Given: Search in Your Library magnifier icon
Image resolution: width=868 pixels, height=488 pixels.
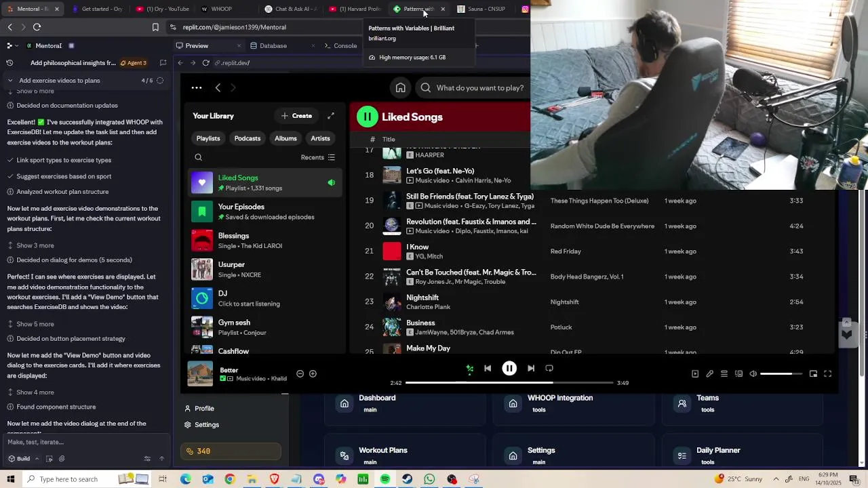Looking at the screenshot, I should 198,157.
